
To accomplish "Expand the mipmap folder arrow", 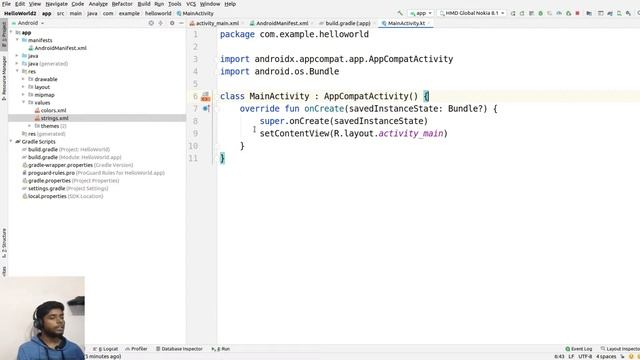I will point(23,94).
